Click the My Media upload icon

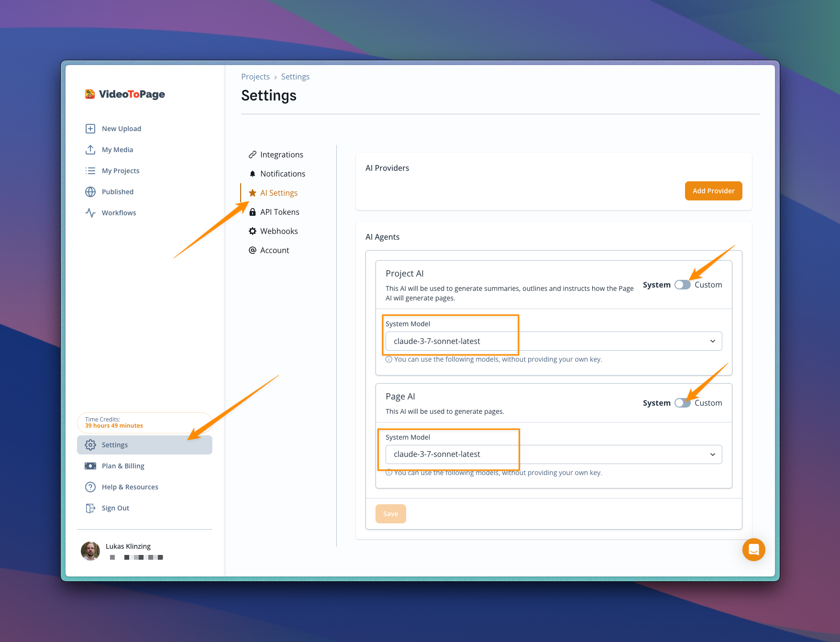90,150
